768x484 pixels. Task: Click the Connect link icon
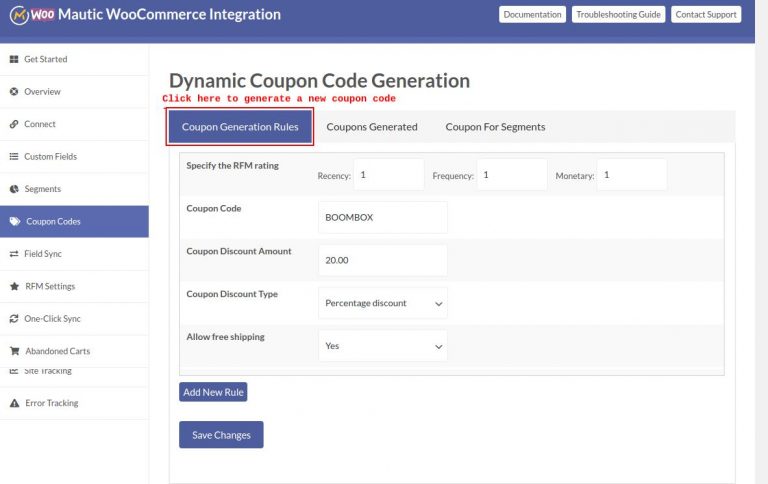pyautogui.click(x=14, y=124)
